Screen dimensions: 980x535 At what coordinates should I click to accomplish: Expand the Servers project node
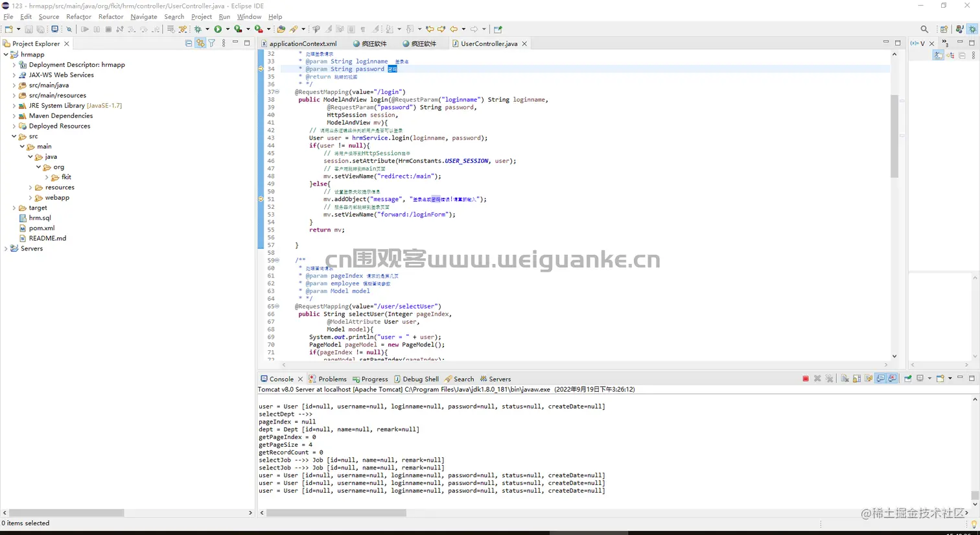tap(6, 249)
